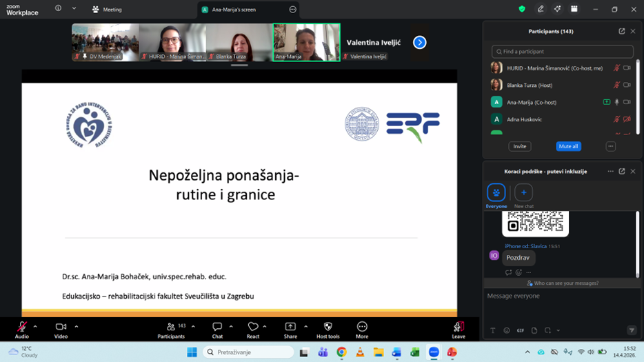Expand the video options arrow
The width and height of the screenshot is (644, 362).
click(x=76, y=326)
